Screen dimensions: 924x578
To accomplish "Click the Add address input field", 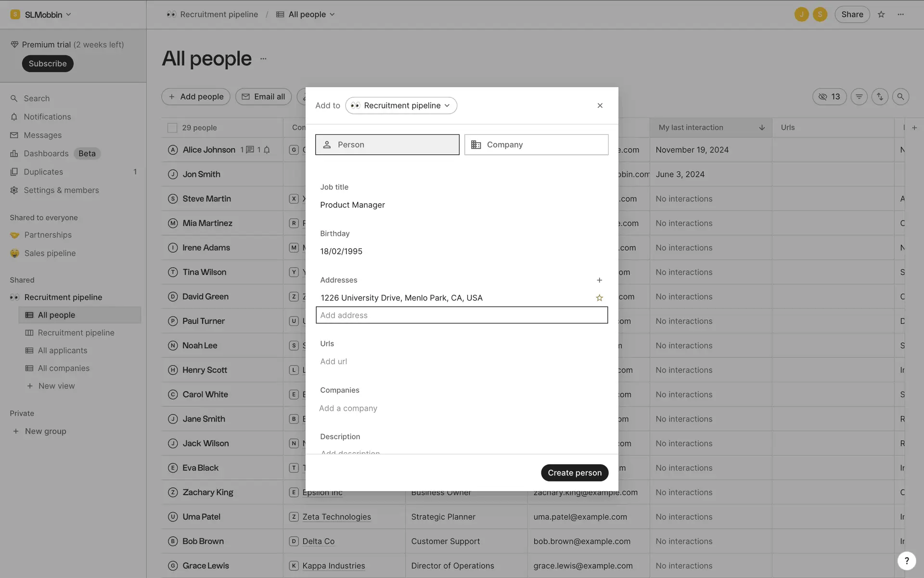I will click(x=462, y=315).
